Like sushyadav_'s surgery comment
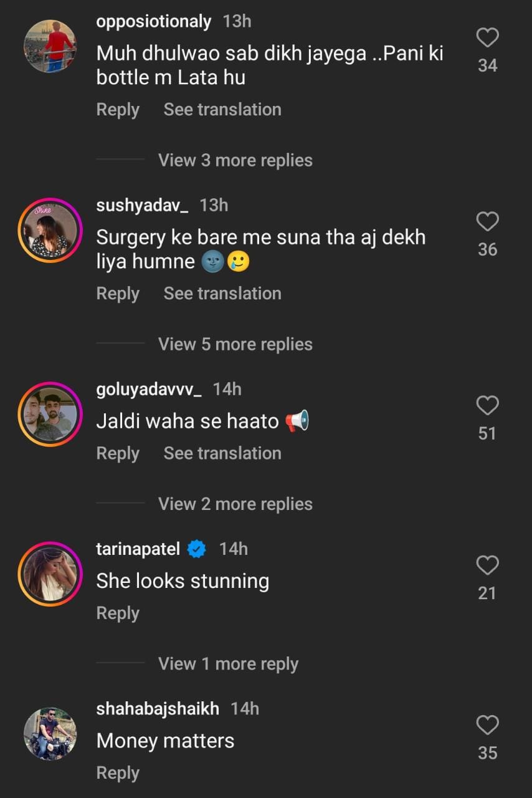This screenshot has width=532, height=798. coord(487,222)
